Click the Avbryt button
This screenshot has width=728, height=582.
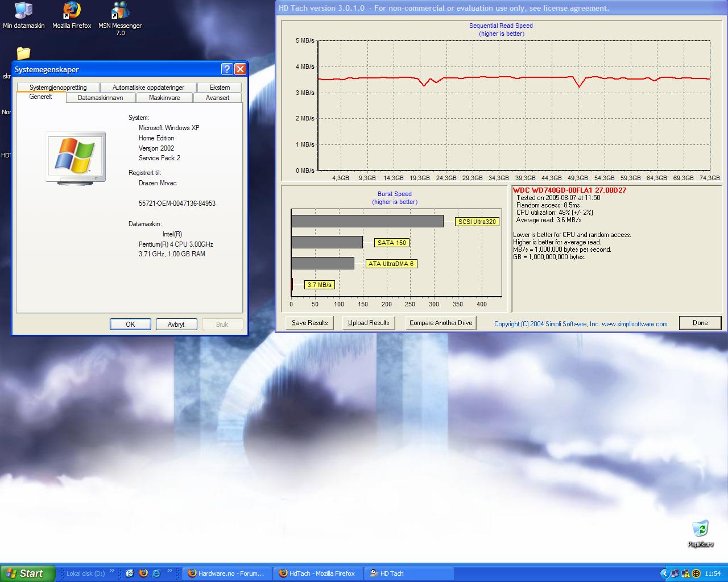[x=176, y=325]
